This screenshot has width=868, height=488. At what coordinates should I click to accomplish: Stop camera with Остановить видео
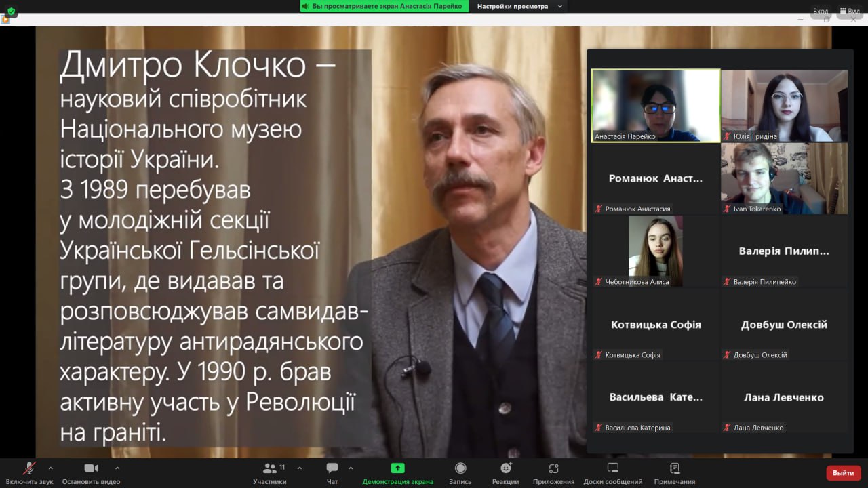[x=91, y=469]
